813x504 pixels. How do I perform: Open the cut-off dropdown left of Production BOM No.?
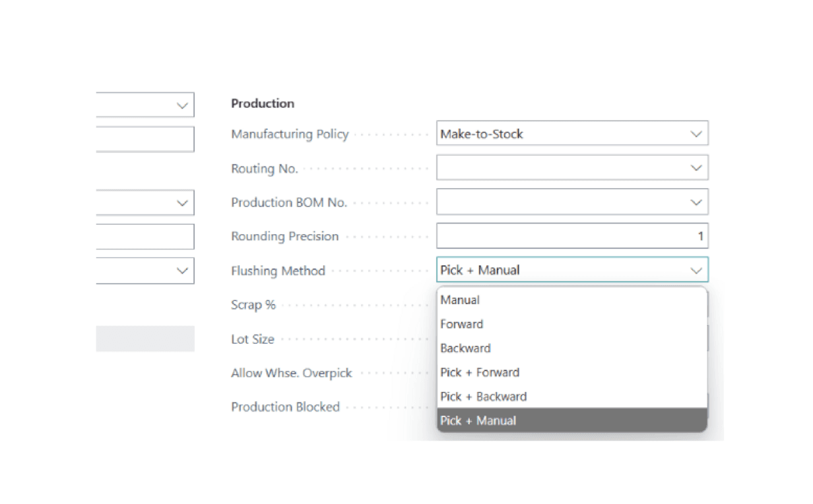182,203
